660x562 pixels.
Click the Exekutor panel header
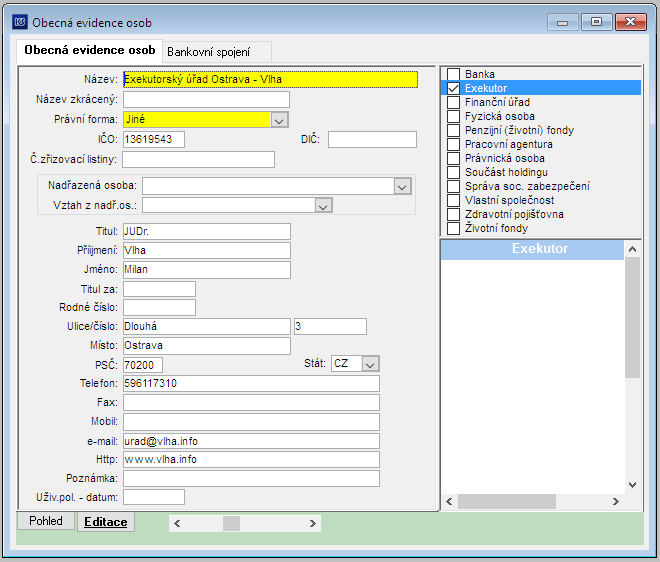[x=532, y=249]
